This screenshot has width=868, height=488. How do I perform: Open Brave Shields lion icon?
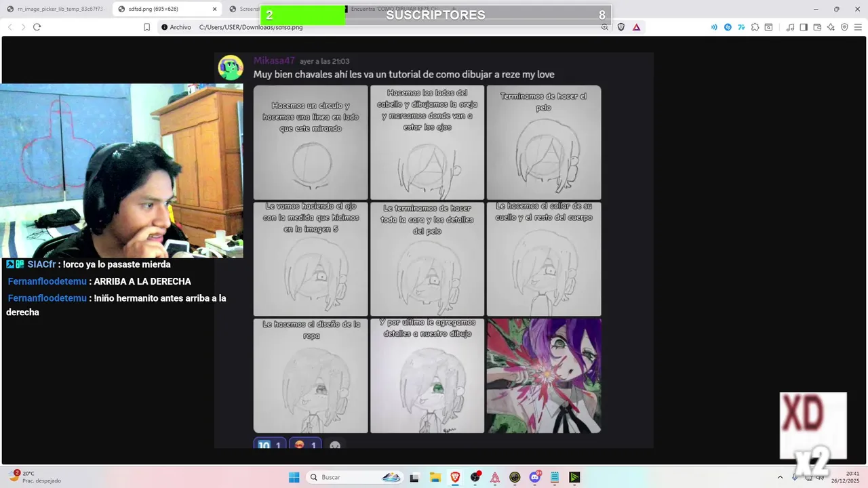point(620,27)
